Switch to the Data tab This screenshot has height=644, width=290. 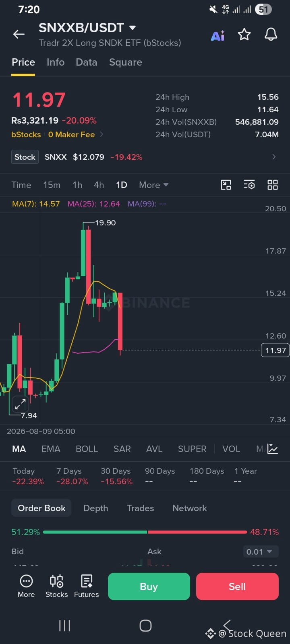click(87, 62)
